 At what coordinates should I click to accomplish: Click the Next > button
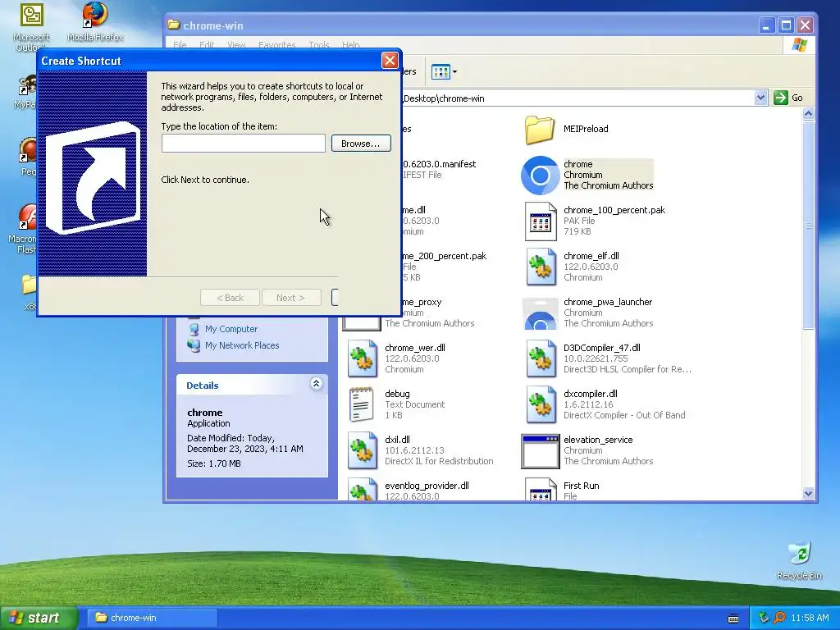click(291, 298)
